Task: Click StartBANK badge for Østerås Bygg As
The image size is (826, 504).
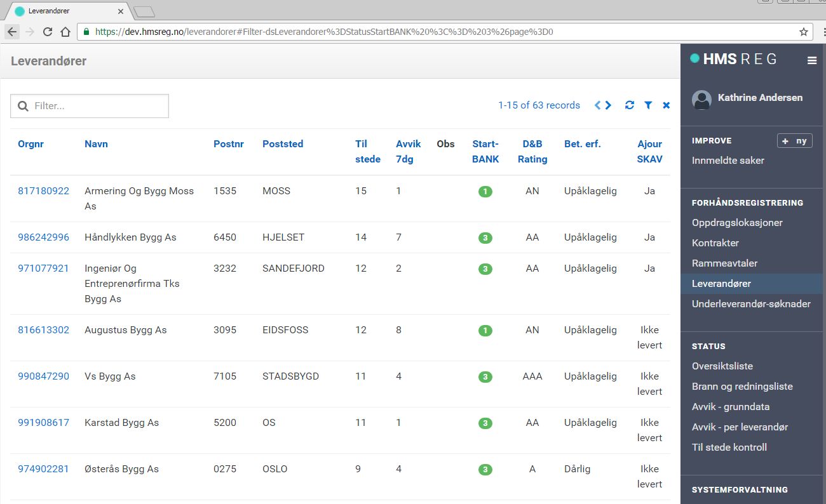Action: click(x=485, y=470)
